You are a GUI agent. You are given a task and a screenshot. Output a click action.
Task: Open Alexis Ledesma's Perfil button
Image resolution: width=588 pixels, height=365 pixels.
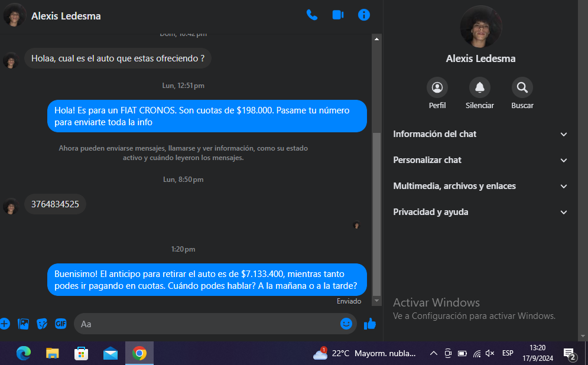(x=437, y=88)
